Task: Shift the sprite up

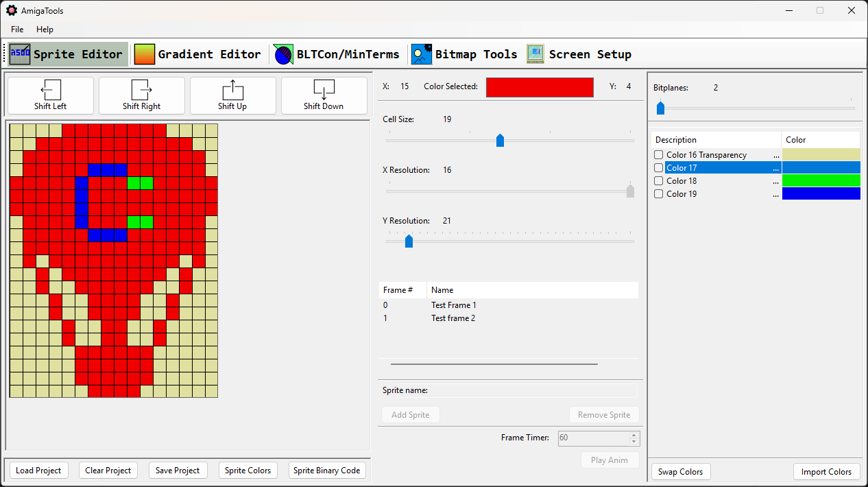Action: [x=233, y=95]
